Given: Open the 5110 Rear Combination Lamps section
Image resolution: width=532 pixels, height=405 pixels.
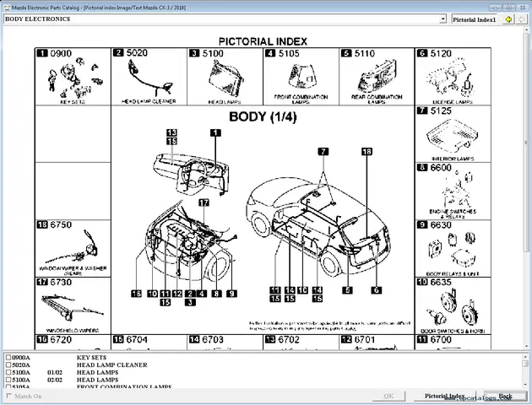Looking at the screenshot, I should 376,77.
